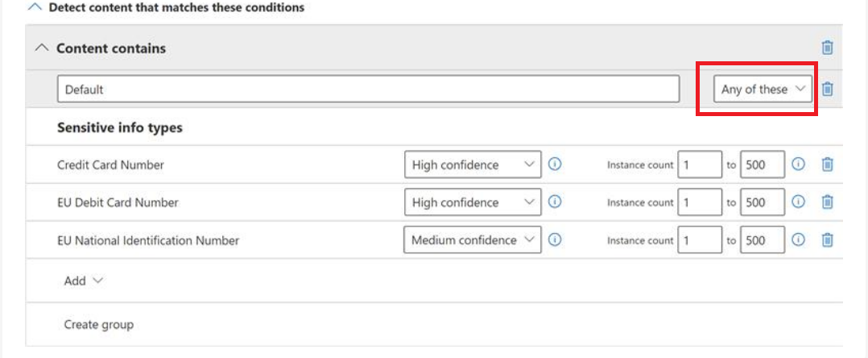Show instance count info for Credit Card Number
The width and height of the screenshot is (868, 358).
(x=798, y=164)
